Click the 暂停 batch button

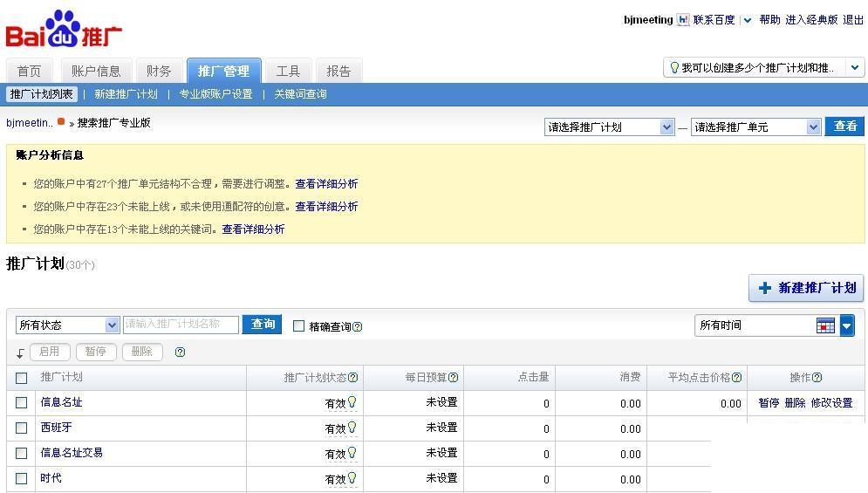point(96,352)
